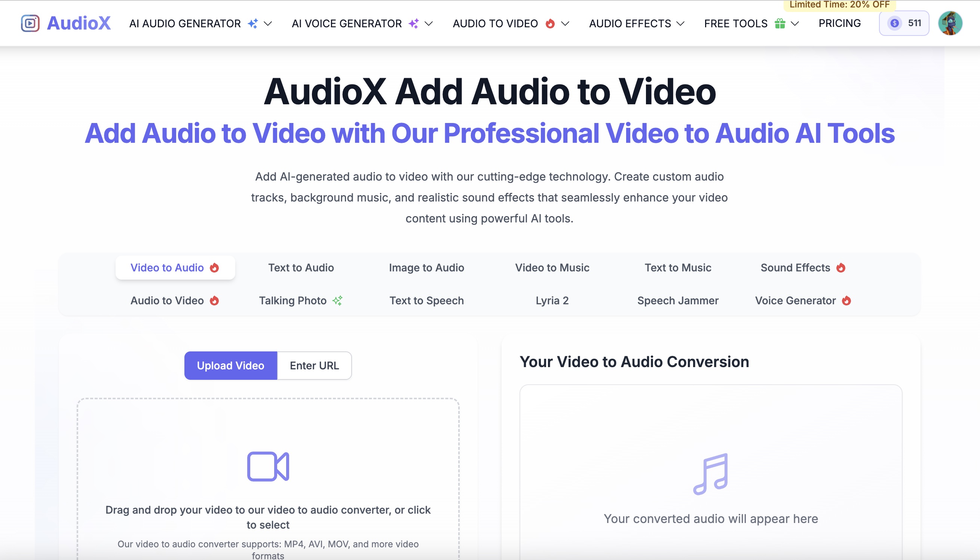Open the user avatar profile menu
The width and height of the screenshot is (980, 560).
[951, 23]
